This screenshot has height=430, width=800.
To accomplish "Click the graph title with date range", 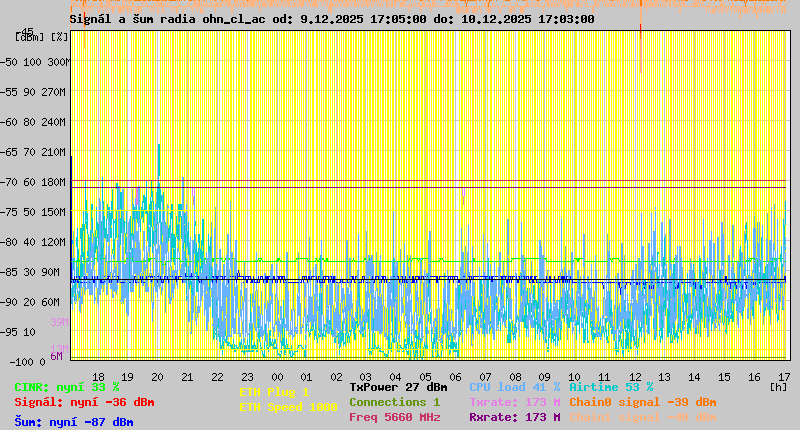I will (332, 19).
